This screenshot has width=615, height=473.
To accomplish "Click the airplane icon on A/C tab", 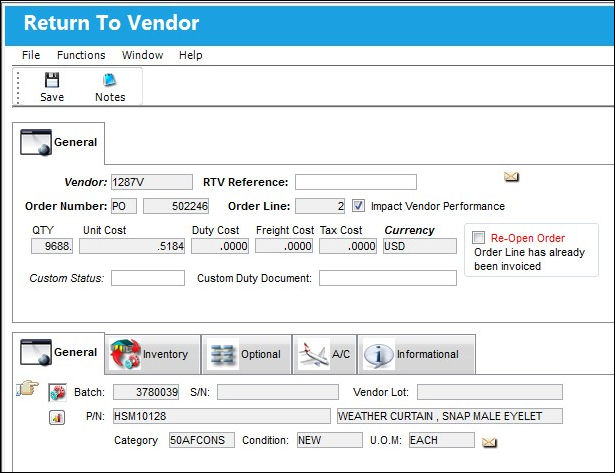I will tap(313, 354).
